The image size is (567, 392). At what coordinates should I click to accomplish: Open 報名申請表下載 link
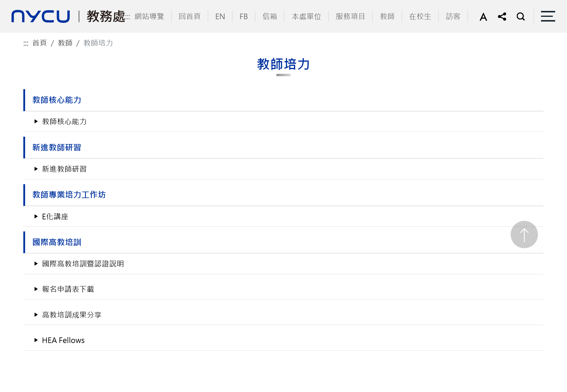(68, 289)
